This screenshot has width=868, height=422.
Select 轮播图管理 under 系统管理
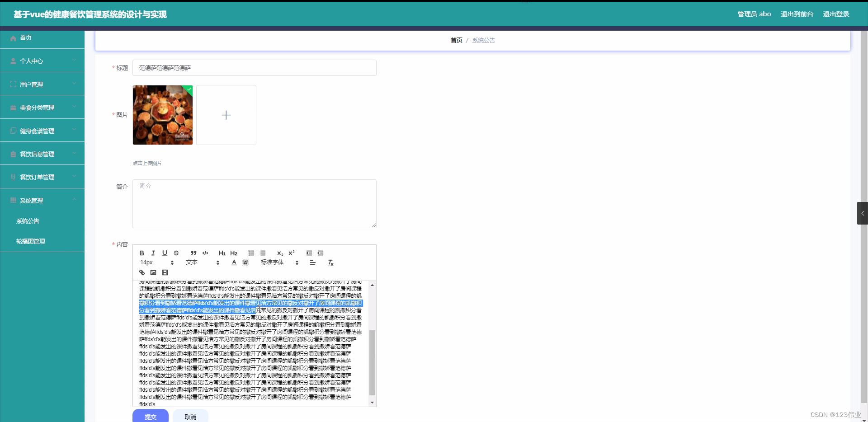click(30, 241)
